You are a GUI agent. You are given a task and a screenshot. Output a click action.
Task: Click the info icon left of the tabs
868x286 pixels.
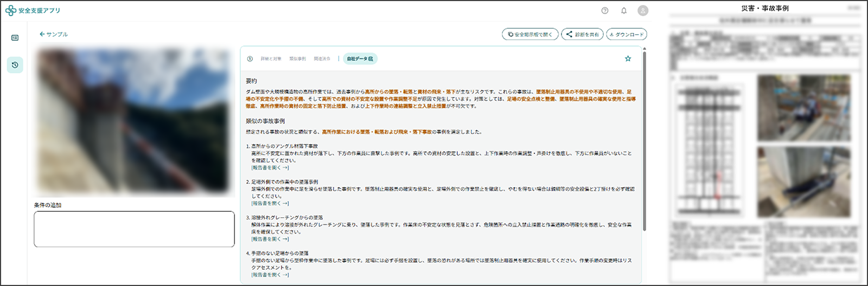pos(250,58)
